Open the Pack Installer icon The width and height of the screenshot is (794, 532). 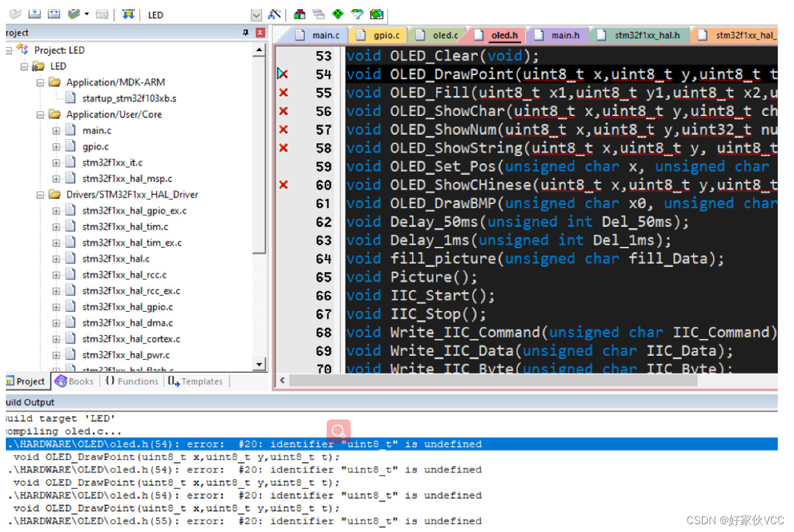(x=377, y=14)
